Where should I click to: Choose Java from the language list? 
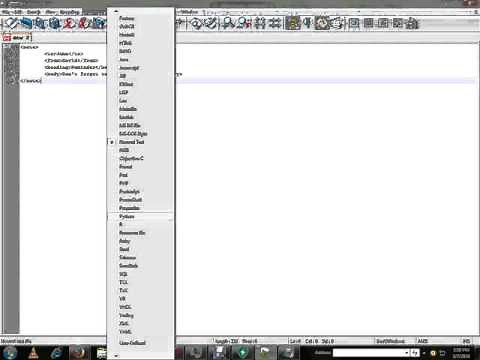140,59
